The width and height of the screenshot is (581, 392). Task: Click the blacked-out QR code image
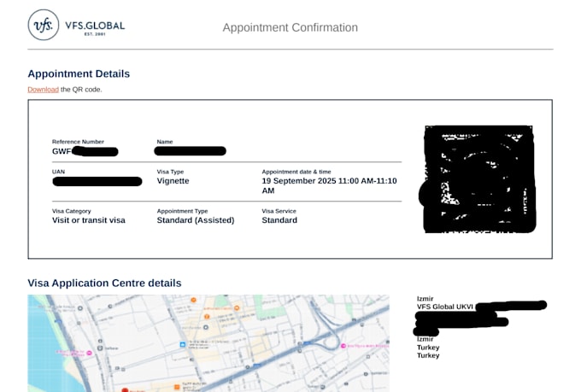click(x=478, y=179)
